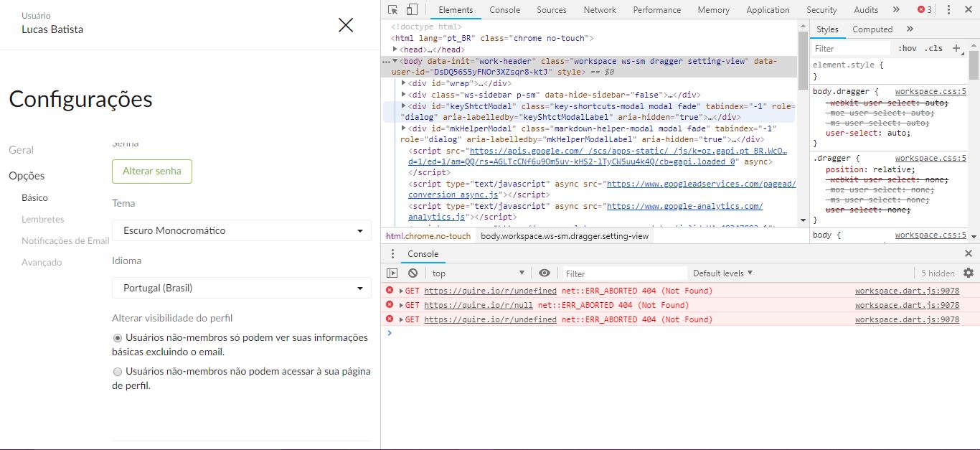Click the 5 hidden messages label
The height and width of the screenshot is (450, 980).
coord(938,273)
